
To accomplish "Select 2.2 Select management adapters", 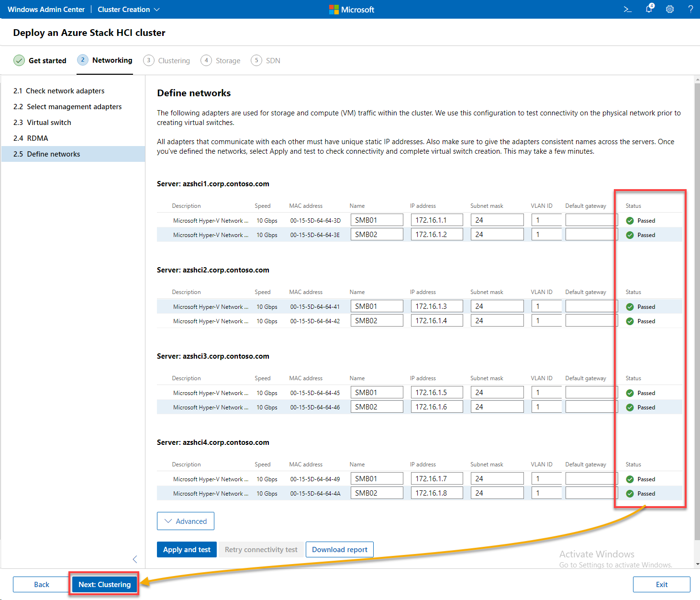I will (x=73, y=107).
